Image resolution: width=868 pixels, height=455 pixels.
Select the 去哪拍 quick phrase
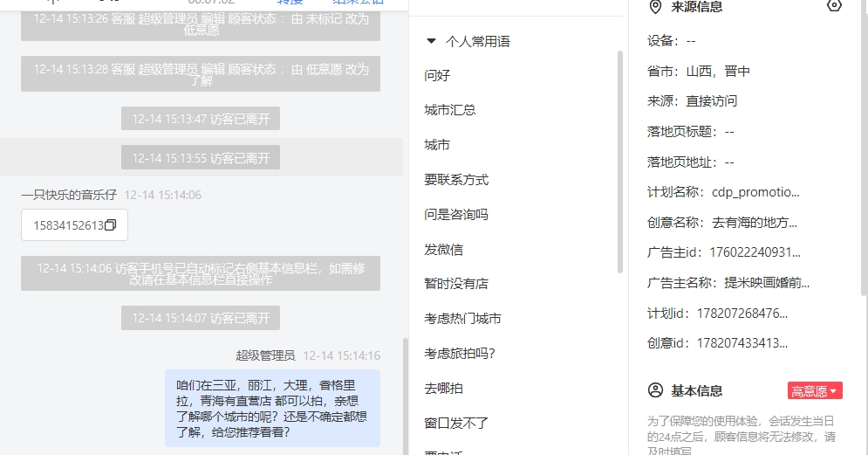444,389
